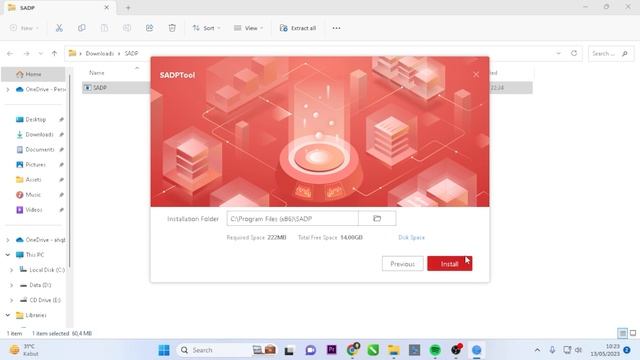
Task: Click the Rename icon in Explorer toolbar
Action: tap(127, 28)
